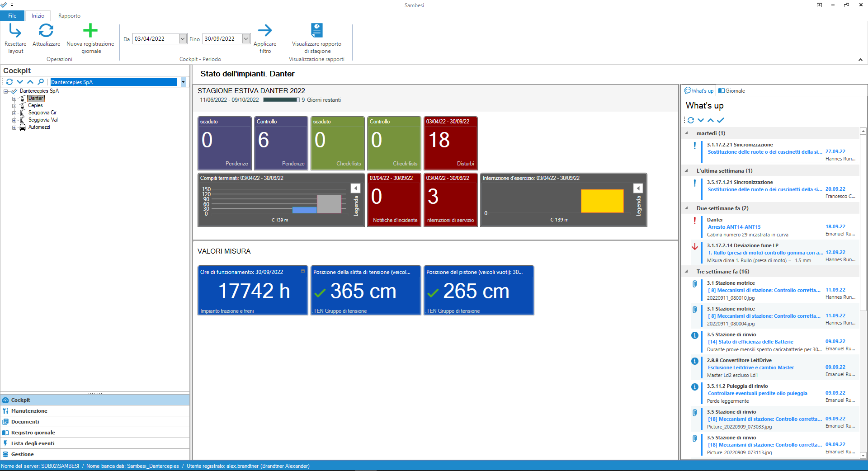868x471 pixels.
Task: Click the quick access toolbar dropdown arrow
Action: 12,5
